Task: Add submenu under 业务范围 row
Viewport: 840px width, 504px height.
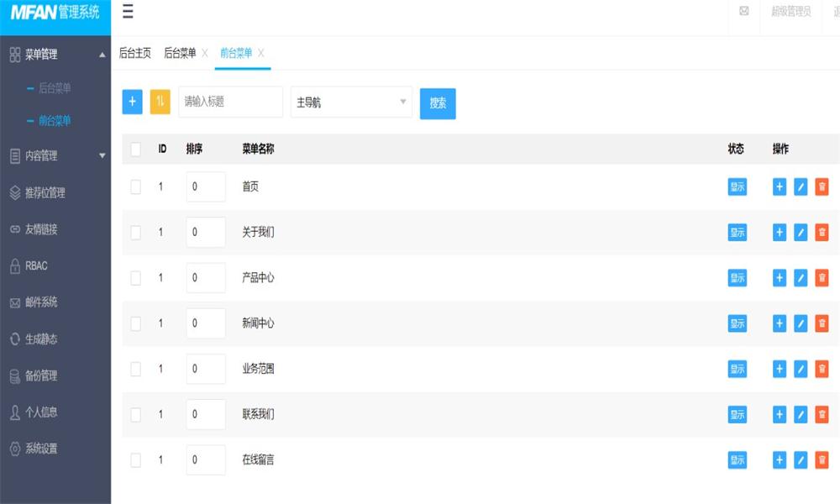Action: [x=780, y=369]
